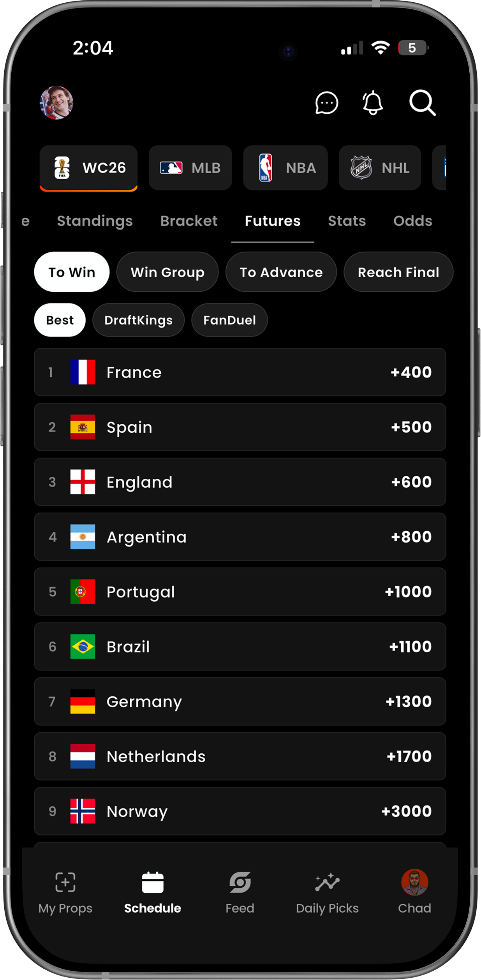Switch to the NBA league
The height and width of the screenshot is (980, 481).
tap(285, 168)
